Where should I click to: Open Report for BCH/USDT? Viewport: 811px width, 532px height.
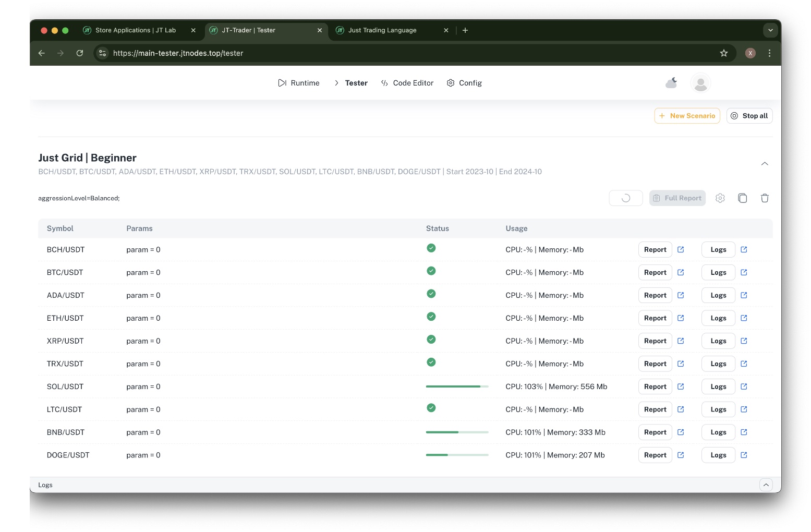click(655, 250)
